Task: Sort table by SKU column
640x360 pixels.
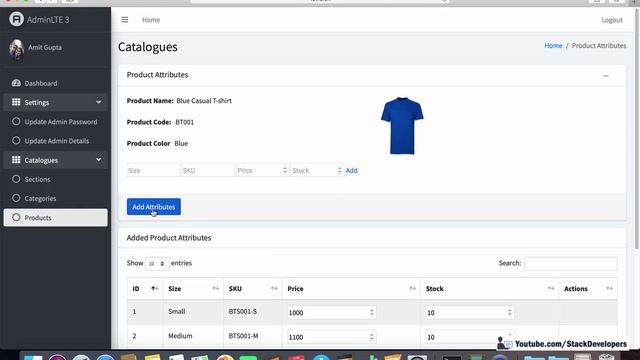Action: click(x=253, y=289)
